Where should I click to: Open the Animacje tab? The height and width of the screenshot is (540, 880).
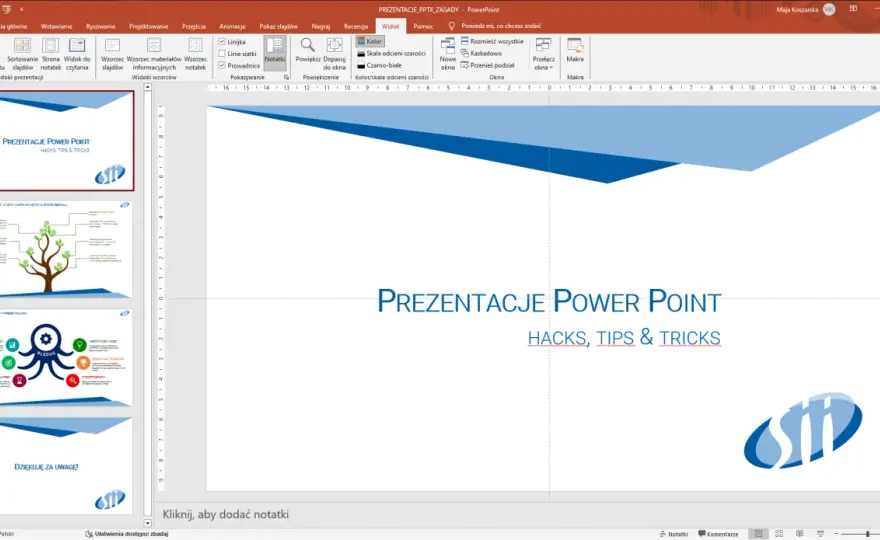coord(232,26)
